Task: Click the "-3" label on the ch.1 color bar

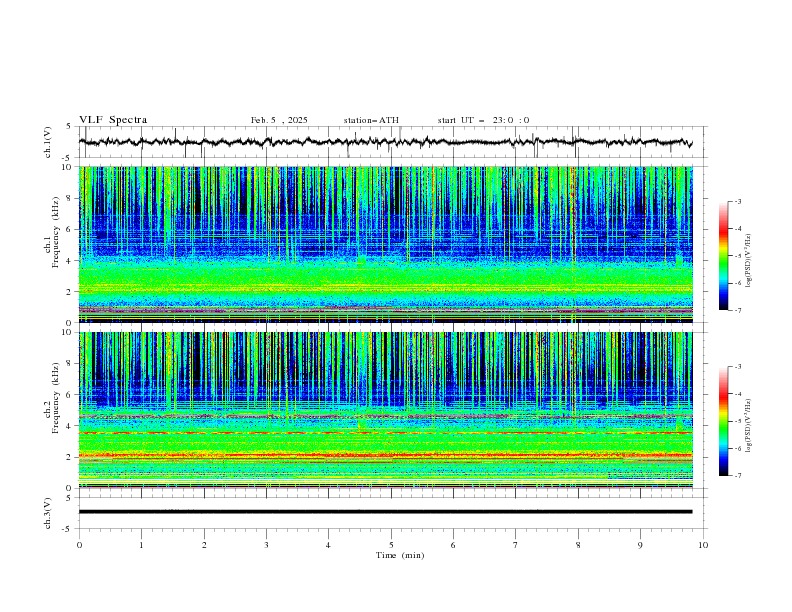Action: point(737,201)
